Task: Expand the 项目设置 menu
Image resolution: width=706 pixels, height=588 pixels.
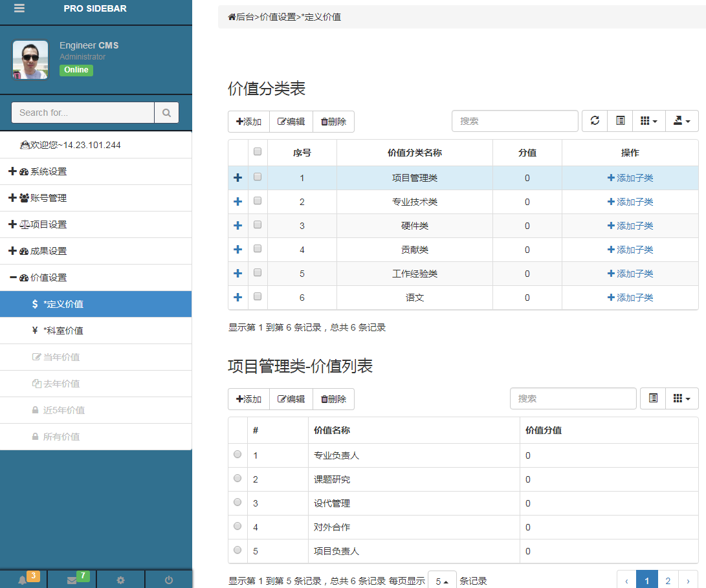Action: click(96, 224)
